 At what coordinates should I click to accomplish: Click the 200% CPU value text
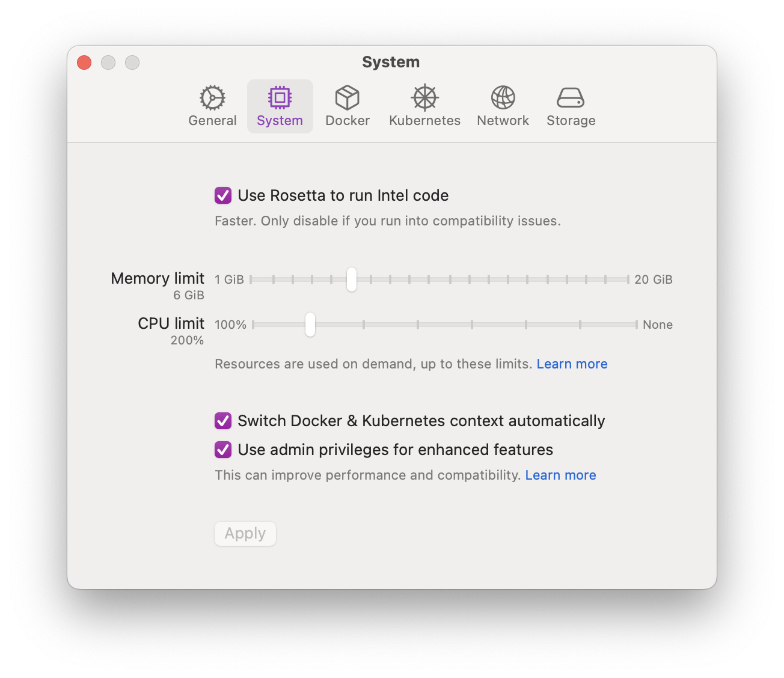pyautogui.click(x=187, y=340)
